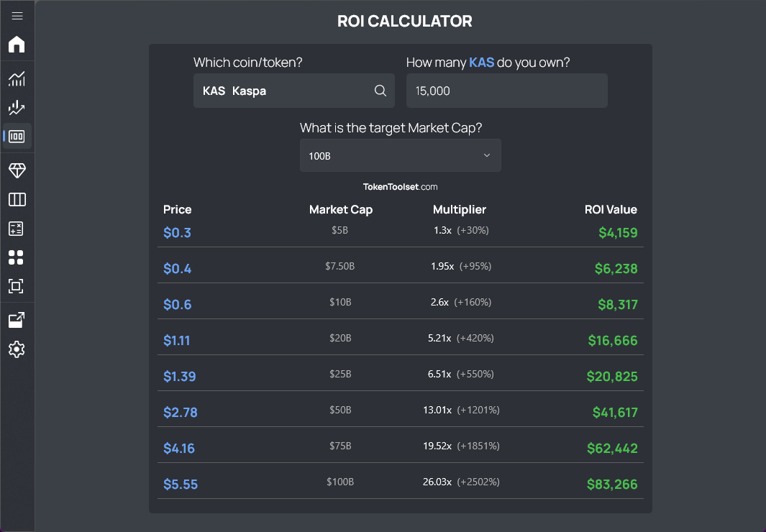
Task: Select the $0.6 price cell
Action: (178, 305)
